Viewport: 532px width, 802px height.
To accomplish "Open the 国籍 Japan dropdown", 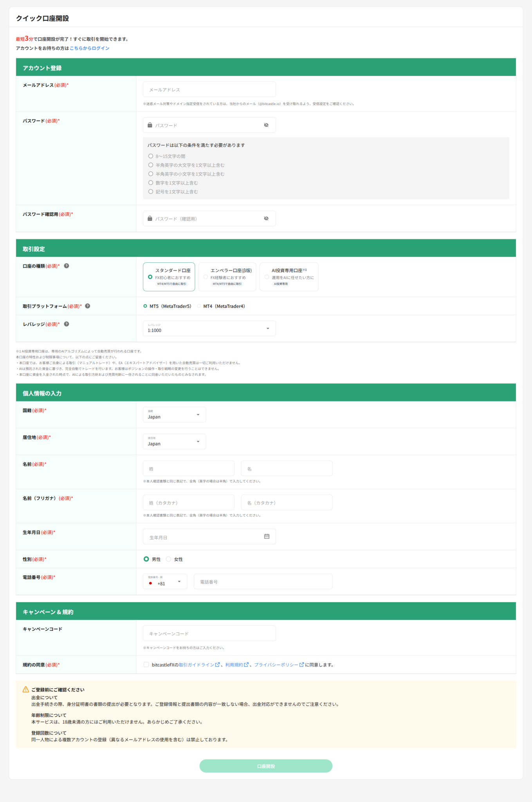I will point(174,415).
